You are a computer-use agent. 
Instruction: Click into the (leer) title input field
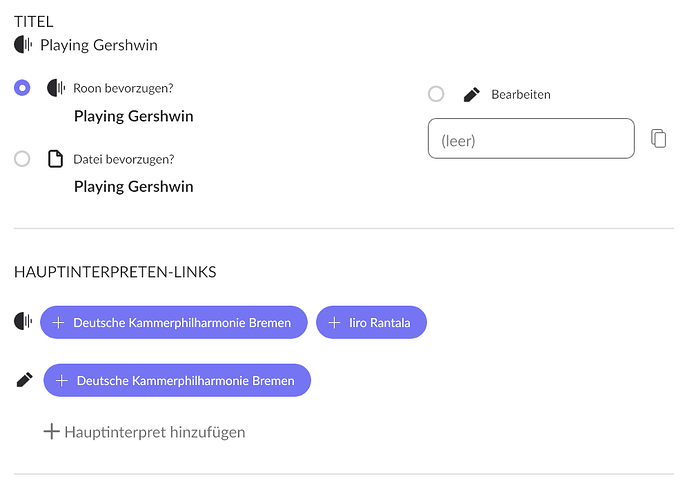pyautogui.click(x=530, y=139)
